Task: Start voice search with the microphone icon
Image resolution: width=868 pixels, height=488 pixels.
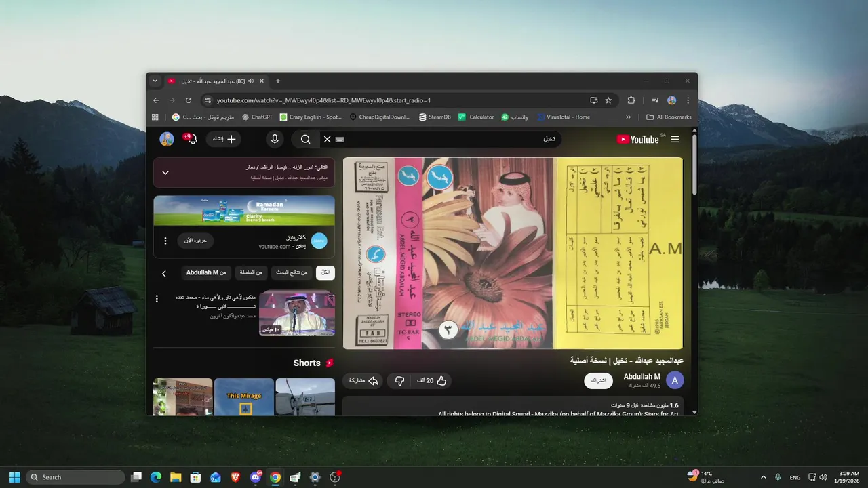Action: click(x=275, y=139)
